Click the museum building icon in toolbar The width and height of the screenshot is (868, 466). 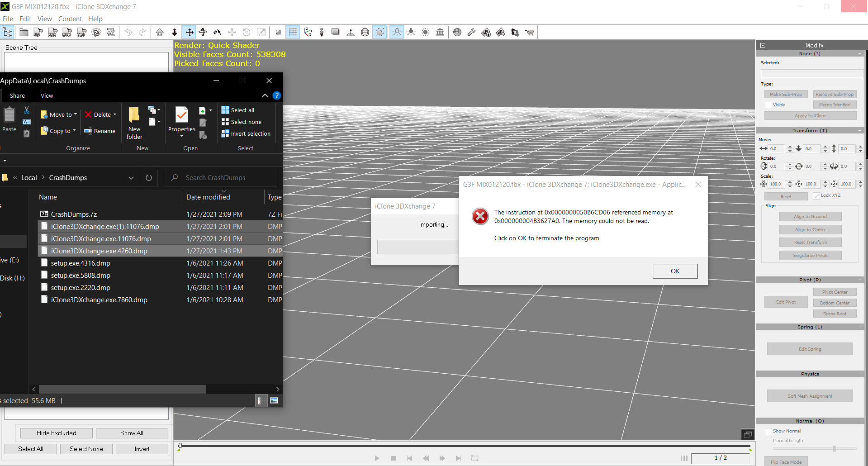(x=440, y=32)
